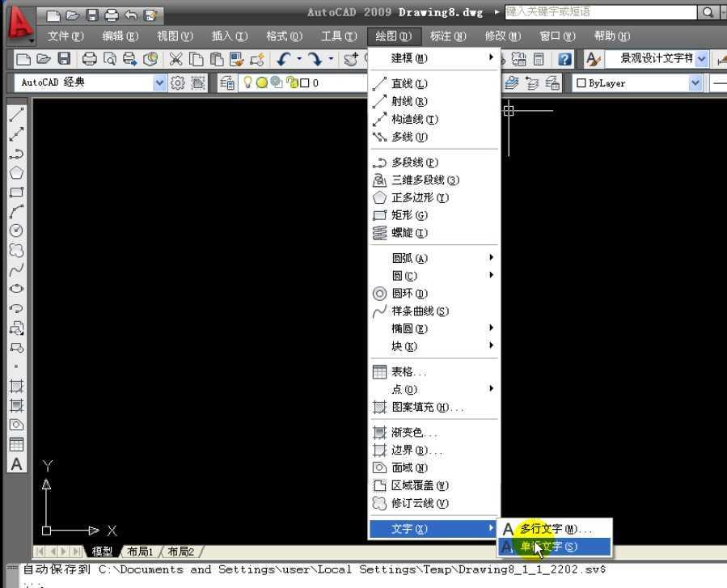Expand the 椭圆(E) submenu
The width and height of the screenshot is (727, 588).
[x=434, y=329]
